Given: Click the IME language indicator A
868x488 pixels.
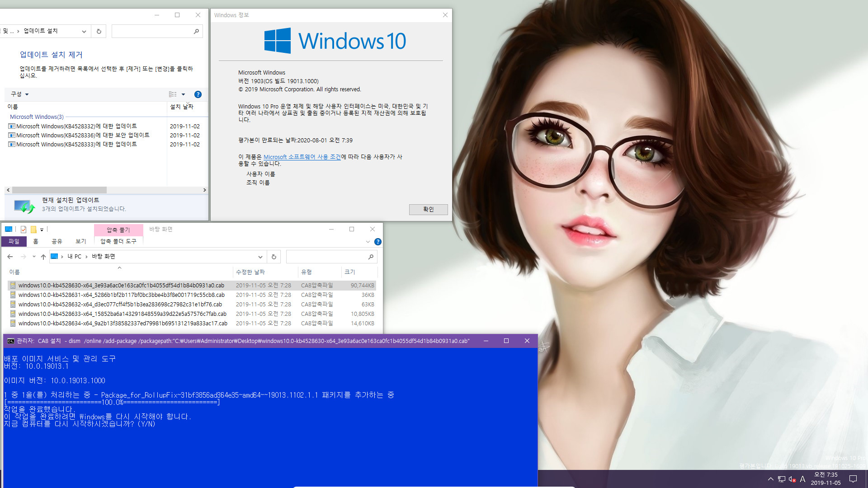Looking at the screenshot, I should (802, 479).
